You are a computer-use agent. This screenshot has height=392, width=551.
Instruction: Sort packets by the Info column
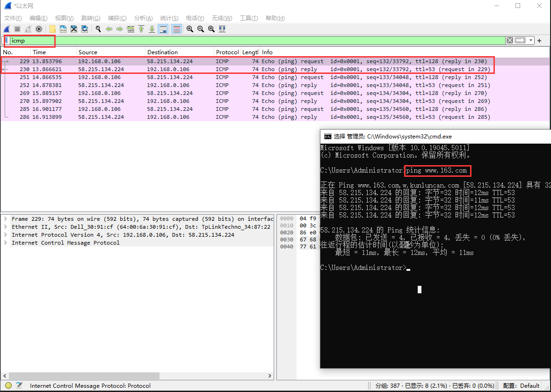(405, 52)
